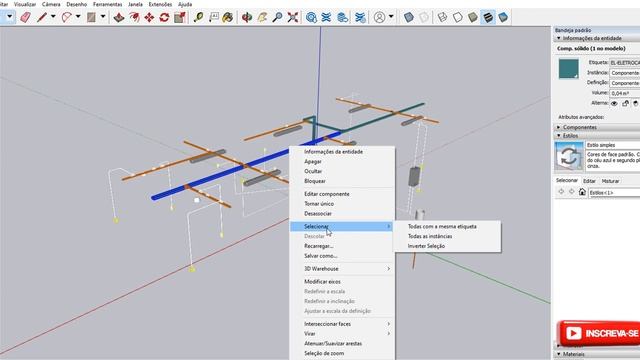
Task: Pick the Tape Measure tool
Action: click(x=198, y=17)
